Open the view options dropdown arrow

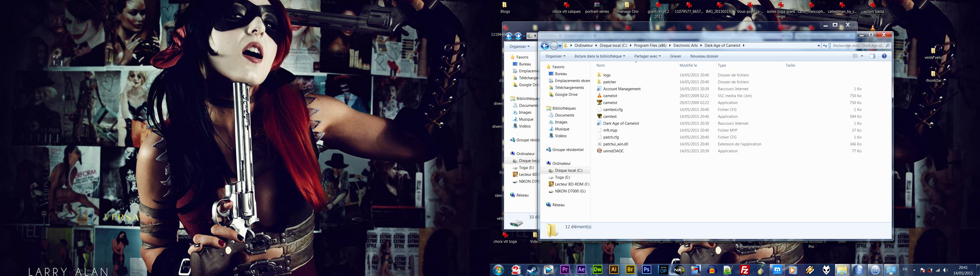pos(862,56)
